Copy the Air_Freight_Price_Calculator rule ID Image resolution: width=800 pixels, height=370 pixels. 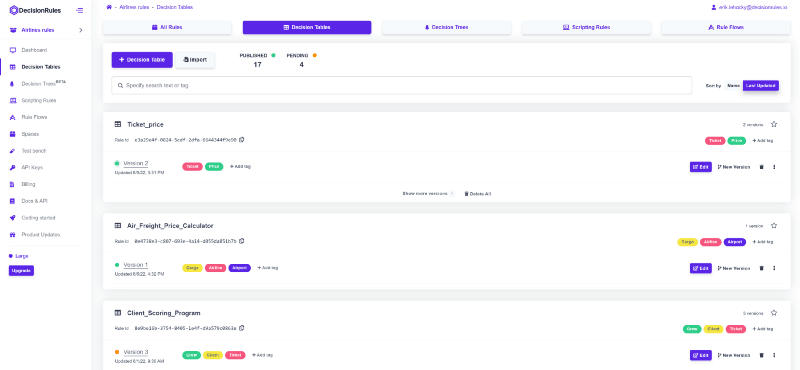click(x=242, y=241)
